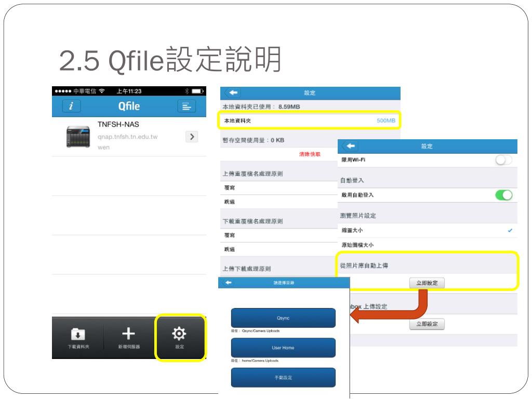The height and width of the screenshot is (399, 532).
Task: Click the battery status icon
Action: tap(197, 91)
